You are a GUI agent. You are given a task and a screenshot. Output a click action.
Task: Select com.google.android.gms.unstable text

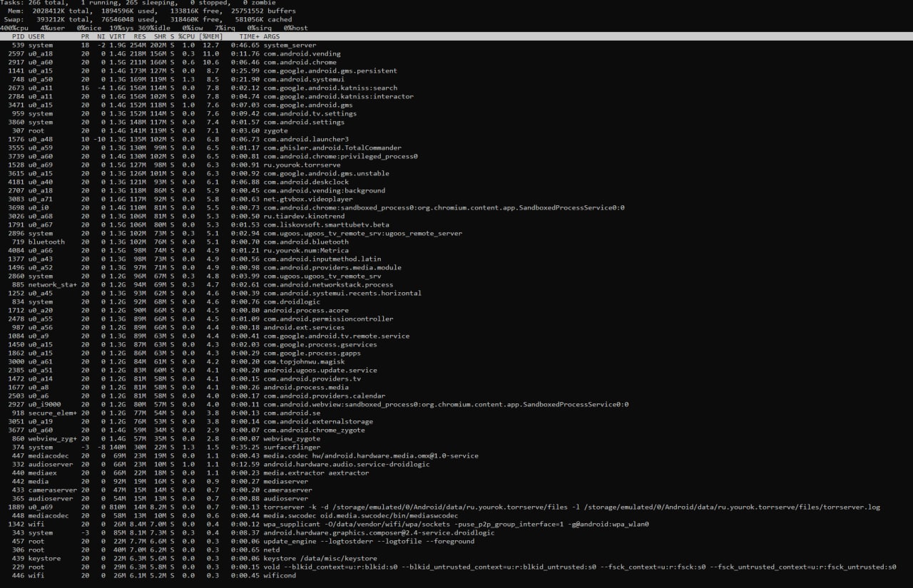(327, 173)
